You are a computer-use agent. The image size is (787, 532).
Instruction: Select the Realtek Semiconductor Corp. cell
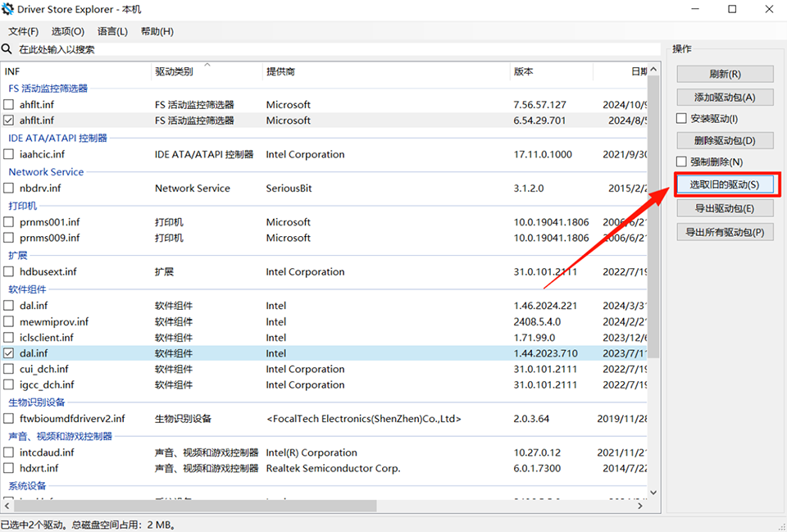pyautogui.click(x=333, y=468)
